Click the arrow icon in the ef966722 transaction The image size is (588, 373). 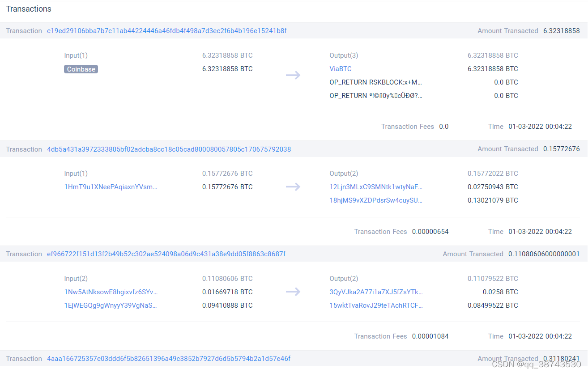pos(293,292)
